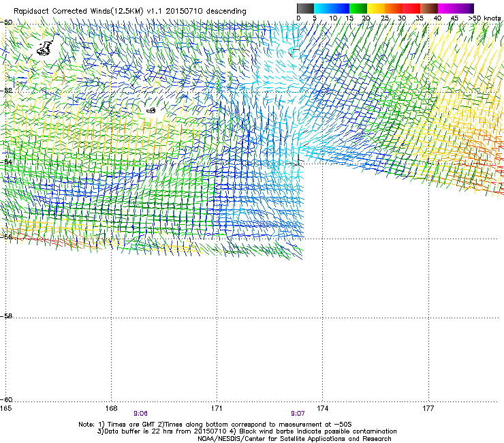Click the '-56' latitude label

click(6, 236)
